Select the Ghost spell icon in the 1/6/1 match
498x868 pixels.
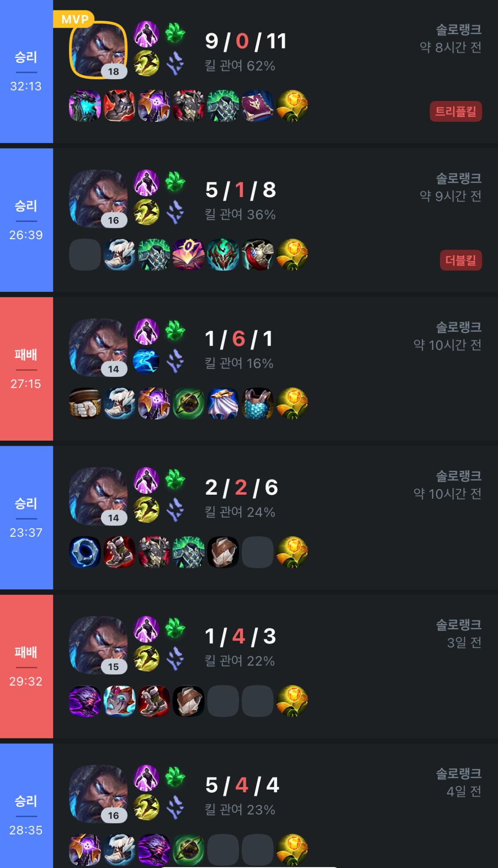coord(146,362)
